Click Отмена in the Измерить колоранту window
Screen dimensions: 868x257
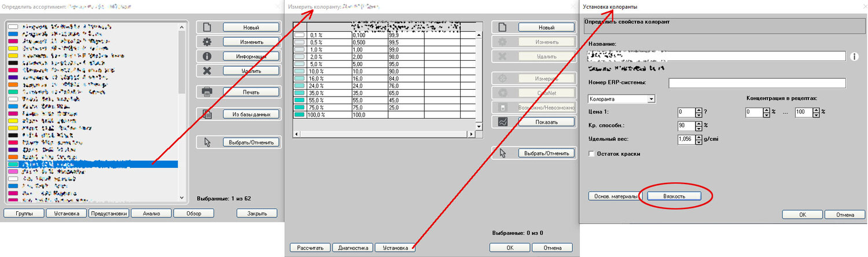pyautogui.click(x=552, y=248)
